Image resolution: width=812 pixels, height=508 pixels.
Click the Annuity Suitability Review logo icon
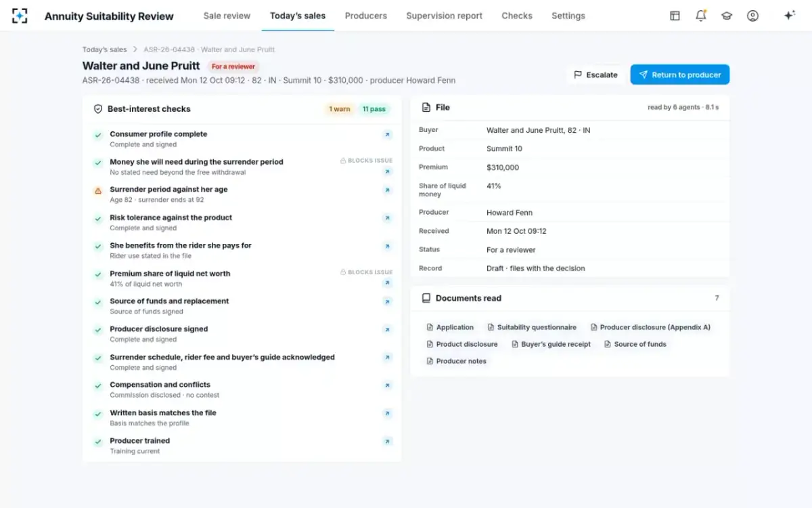click(x=20, y=16)
